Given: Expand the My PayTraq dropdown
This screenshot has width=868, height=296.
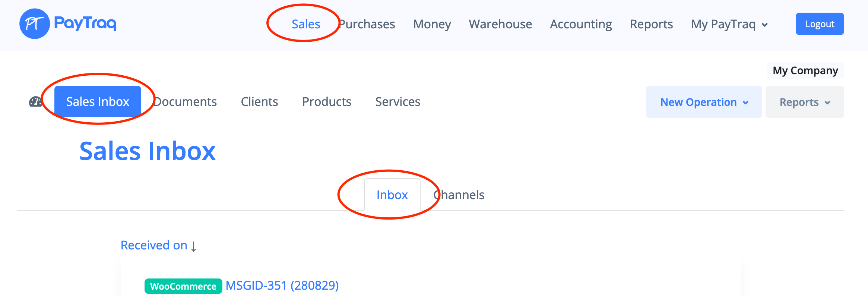Looking at the screenshot, I should (729, 24).
